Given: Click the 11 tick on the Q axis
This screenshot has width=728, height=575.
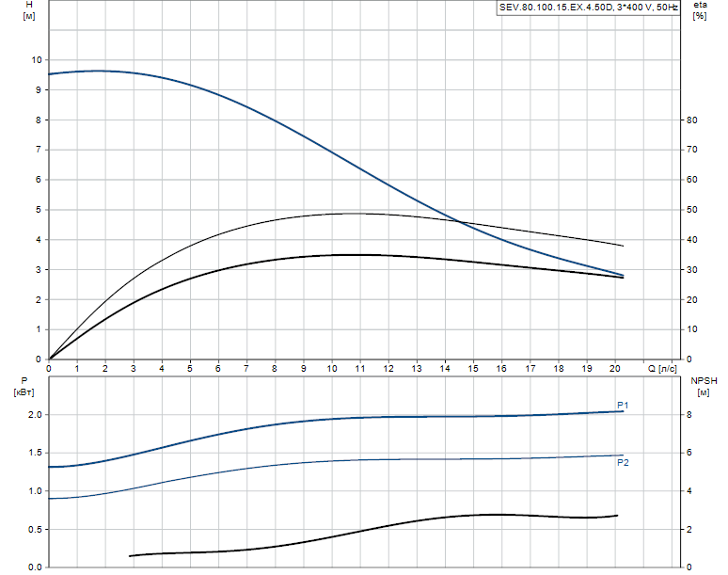Looking at the screenshot, I should 360,369.
